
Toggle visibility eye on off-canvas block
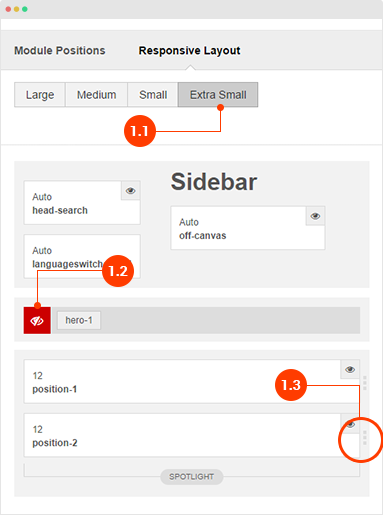(x=315, y=216)
